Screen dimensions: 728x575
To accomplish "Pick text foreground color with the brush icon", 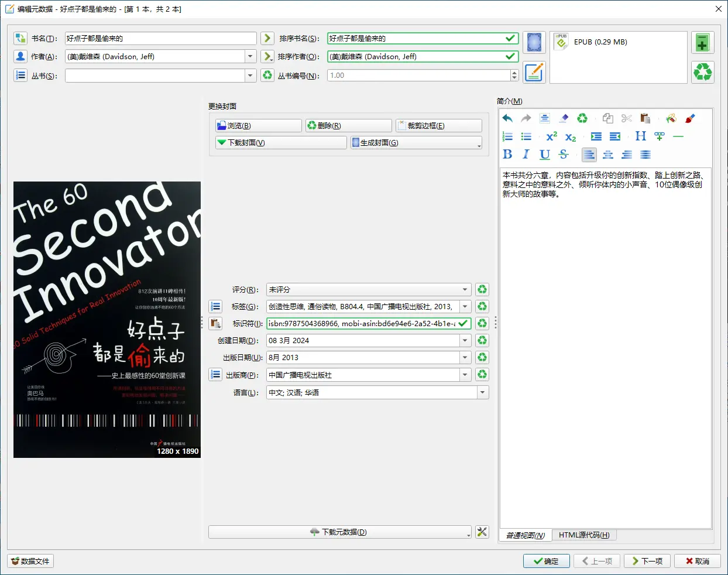I will click(690, 118).
